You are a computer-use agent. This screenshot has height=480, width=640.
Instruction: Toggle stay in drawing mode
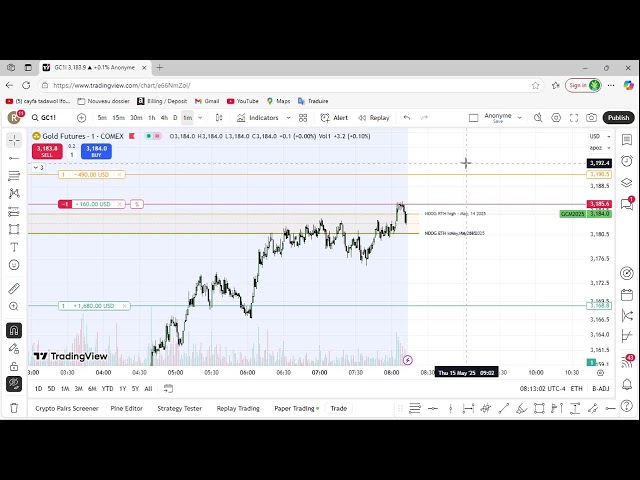click(14, 348)
